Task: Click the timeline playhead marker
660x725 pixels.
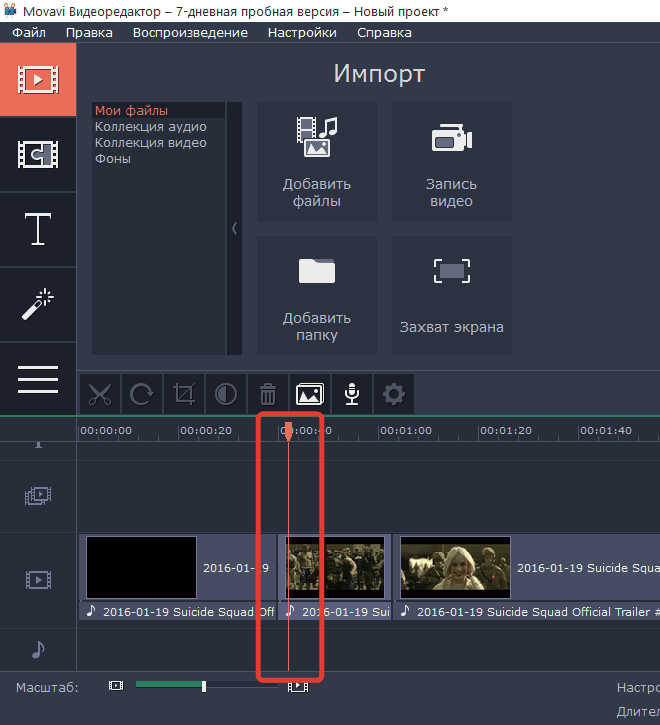Action: coord(288,430)
